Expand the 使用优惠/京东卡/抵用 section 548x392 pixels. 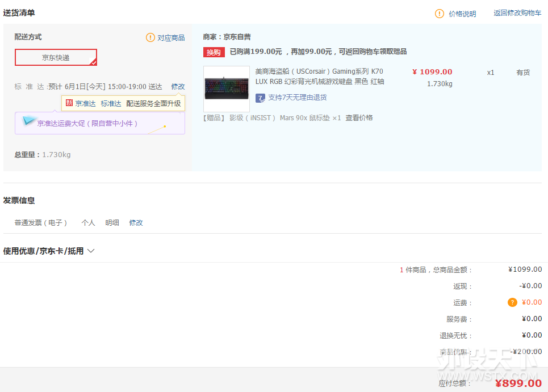(49, 251)
